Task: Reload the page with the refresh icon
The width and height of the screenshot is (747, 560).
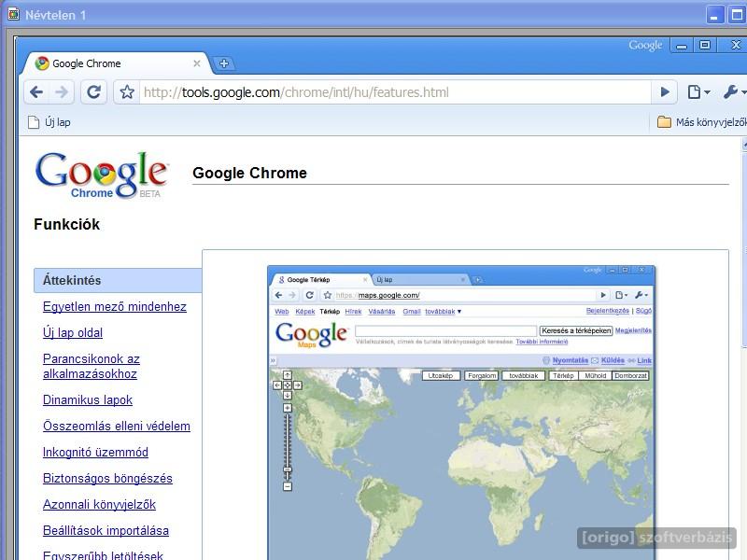Action: [x=94, y=91]
